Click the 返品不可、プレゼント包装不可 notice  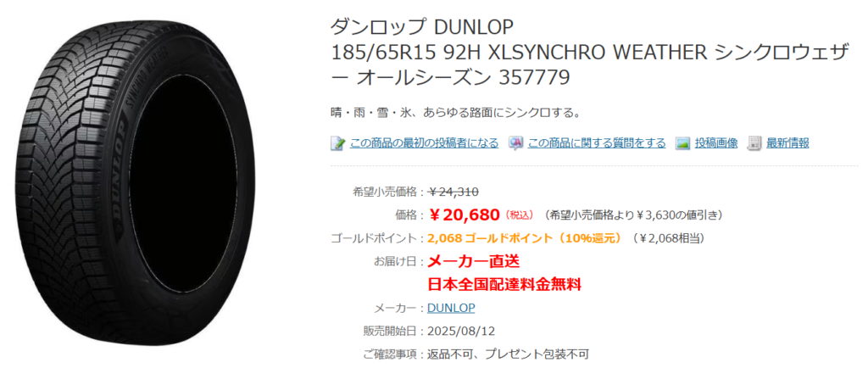click(x=509, y=353)
